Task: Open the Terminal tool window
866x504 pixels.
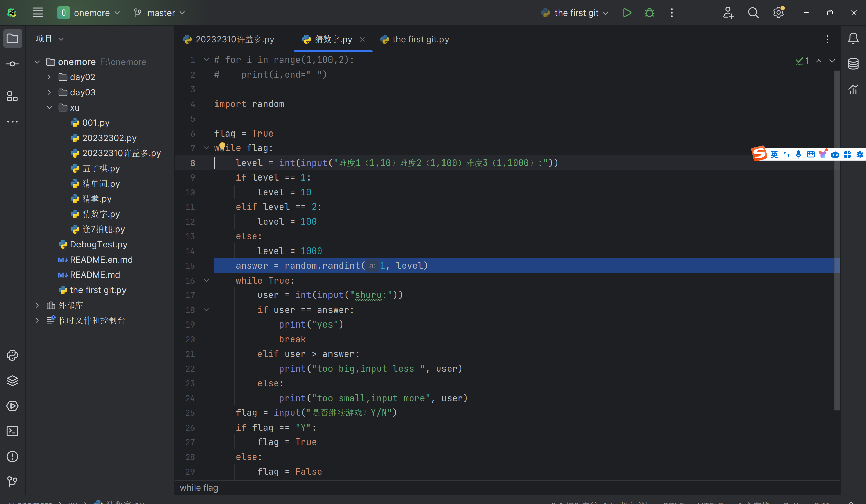Action: (13, 431)
